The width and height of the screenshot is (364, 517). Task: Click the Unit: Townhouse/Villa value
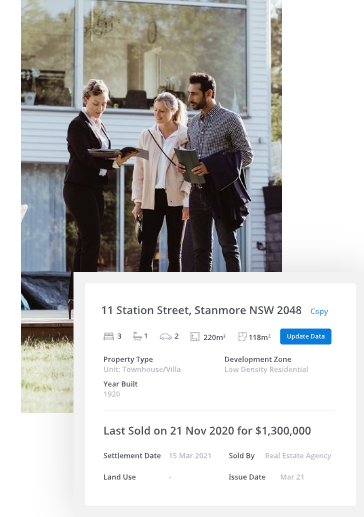click(x=142, y=369)
